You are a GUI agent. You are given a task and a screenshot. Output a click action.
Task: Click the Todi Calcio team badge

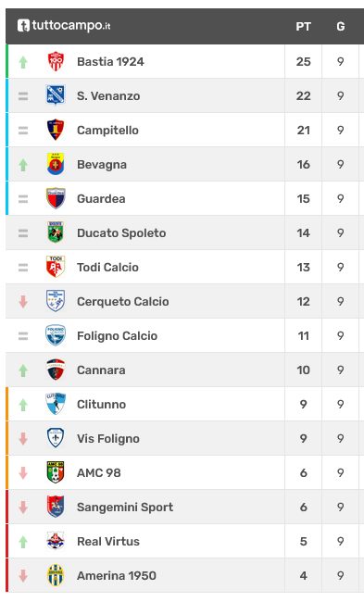(56, 267)
